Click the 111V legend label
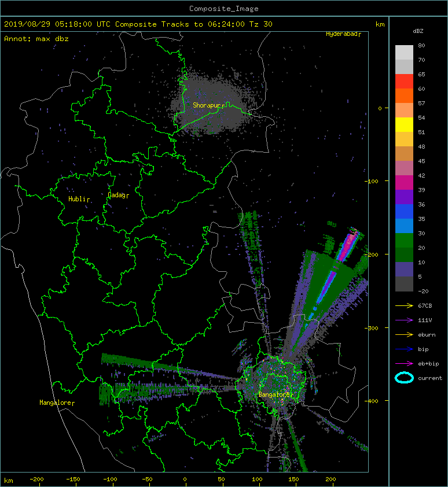Viewport: 448px width, 487px height. (x=425, y=320)
